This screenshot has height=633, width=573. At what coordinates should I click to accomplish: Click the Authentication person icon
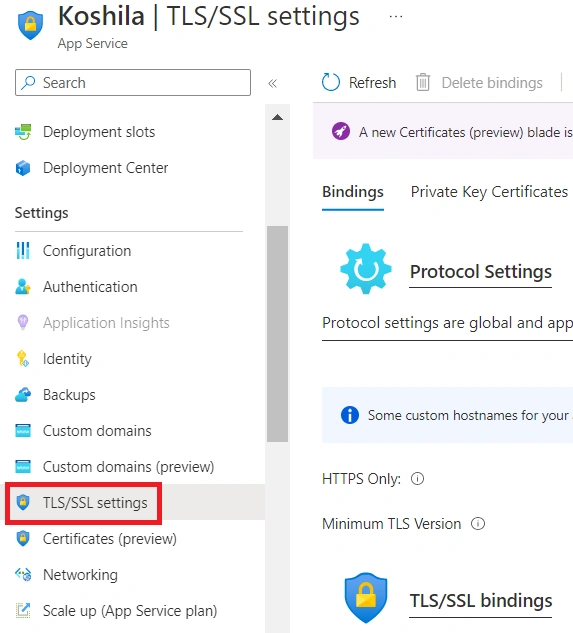point(23,287)
